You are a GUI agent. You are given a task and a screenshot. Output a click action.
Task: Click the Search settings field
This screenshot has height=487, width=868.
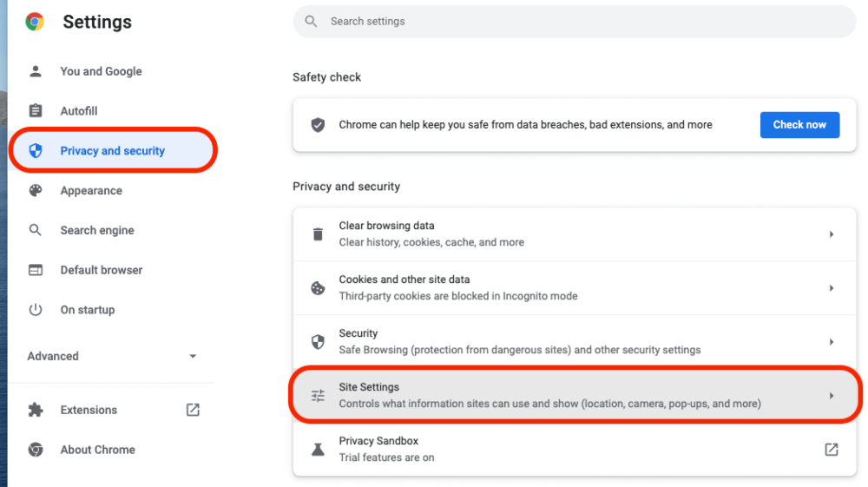(574, 22)
